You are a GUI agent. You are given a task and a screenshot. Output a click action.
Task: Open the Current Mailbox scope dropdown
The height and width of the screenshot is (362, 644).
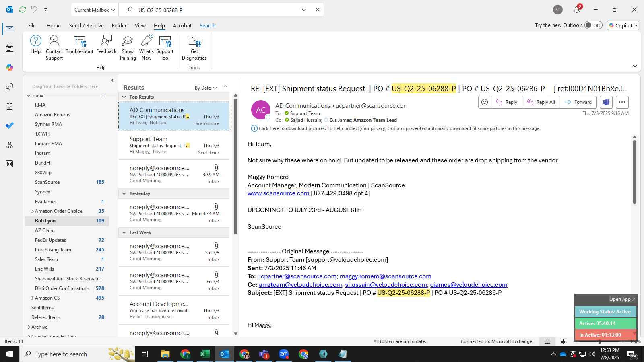coord(95,10)
